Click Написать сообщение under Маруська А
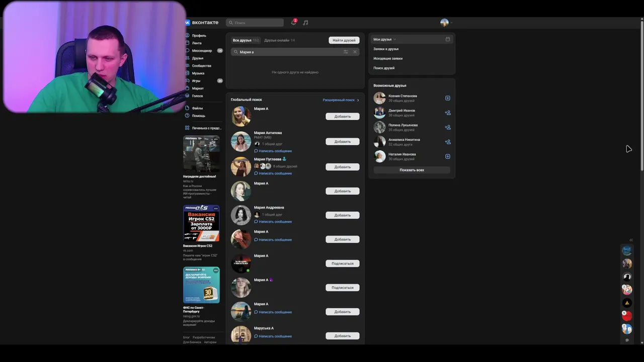 coord(273,336)
